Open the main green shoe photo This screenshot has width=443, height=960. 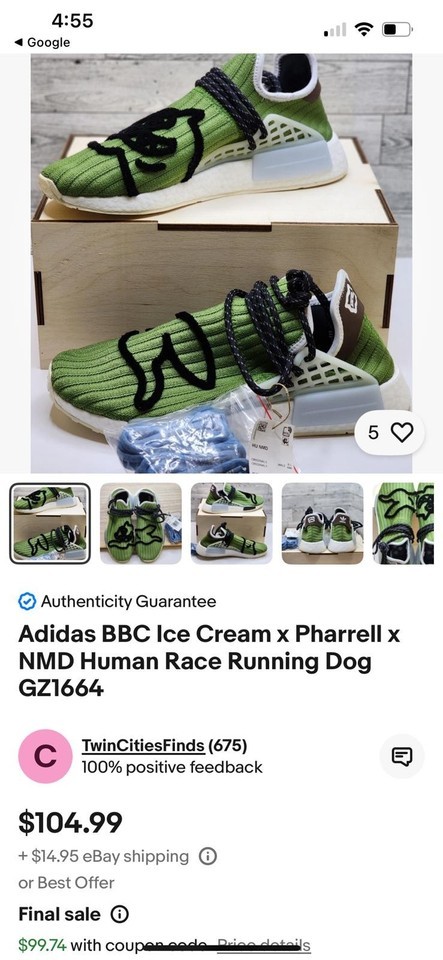[x=222, y=263]
